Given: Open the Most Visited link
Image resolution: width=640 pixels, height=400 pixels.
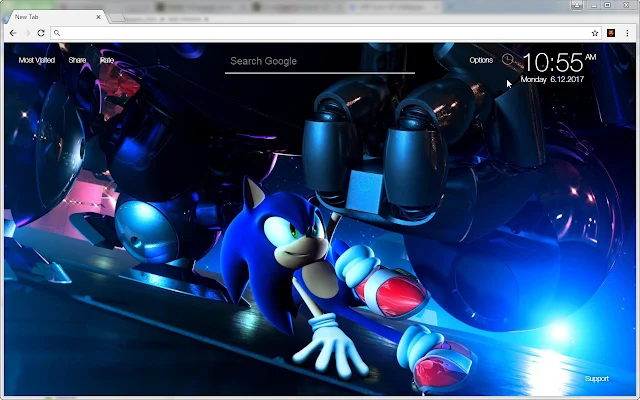Looking at the screenshot, I should click(x=37, y=60).
